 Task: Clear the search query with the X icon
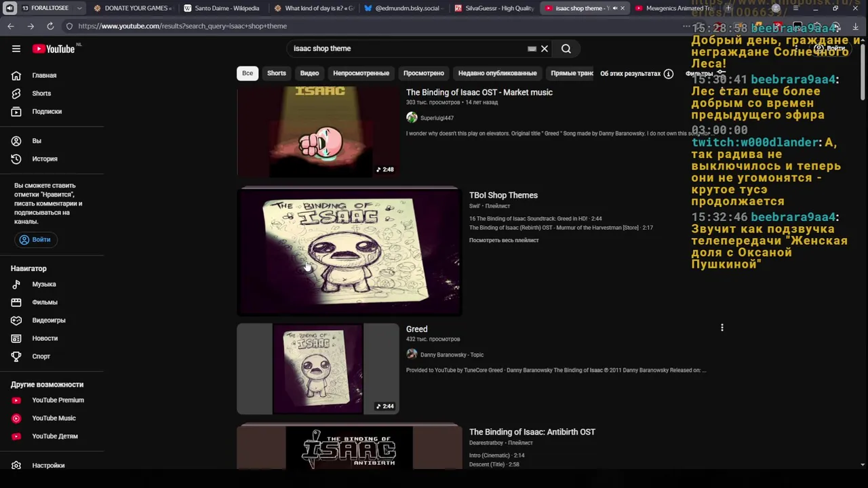click(545, 49)
